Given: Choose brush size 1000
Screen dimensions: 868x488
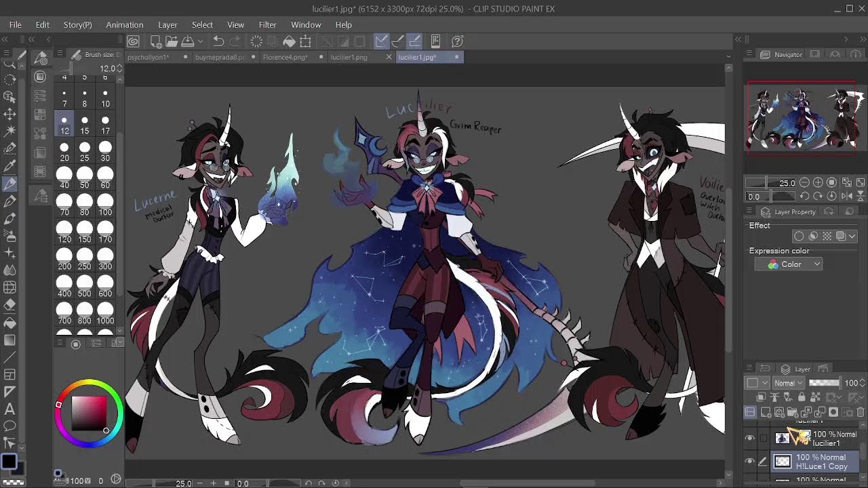Looking at the screenshot, I should coord(105,314).
